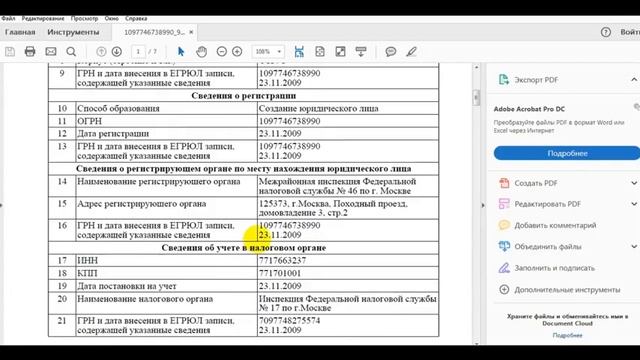Expand the Combine files section chevron
This screenshot has height=360, width=640.
pos(634,247)
